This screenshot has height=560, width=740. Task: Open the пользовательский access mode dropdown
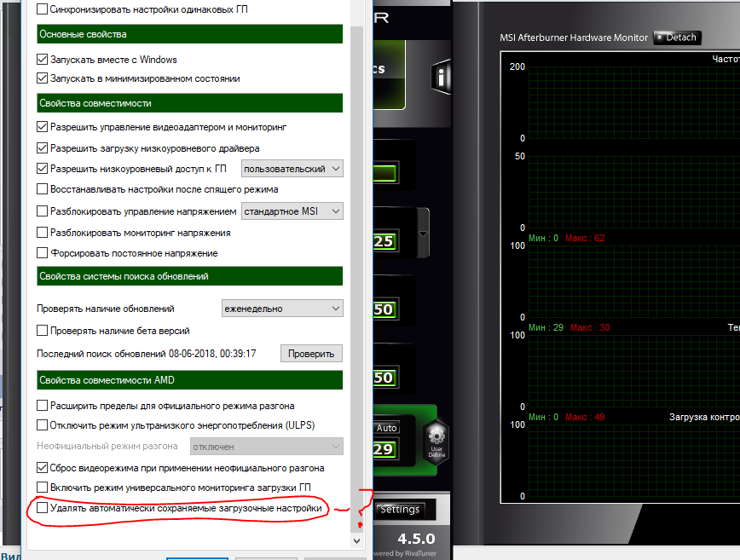point(292,169)
